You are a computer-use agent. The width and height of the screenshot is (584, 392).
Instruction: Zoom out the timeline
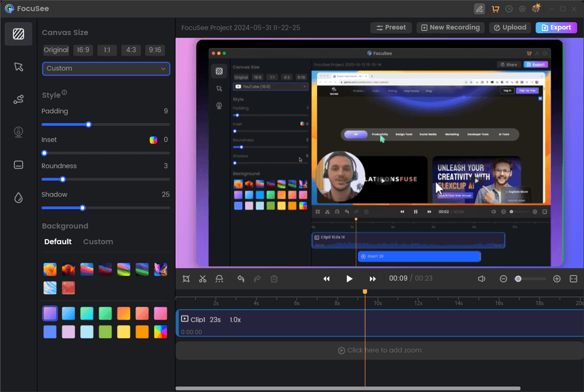tap(503, 279)
